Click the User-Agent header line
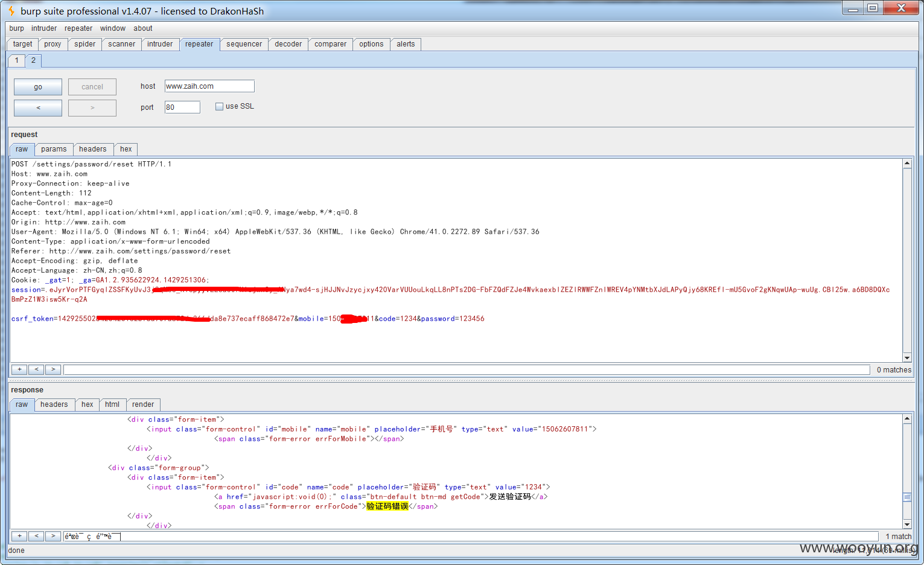This screenshot has width=924, height=565. pos(275,232)
